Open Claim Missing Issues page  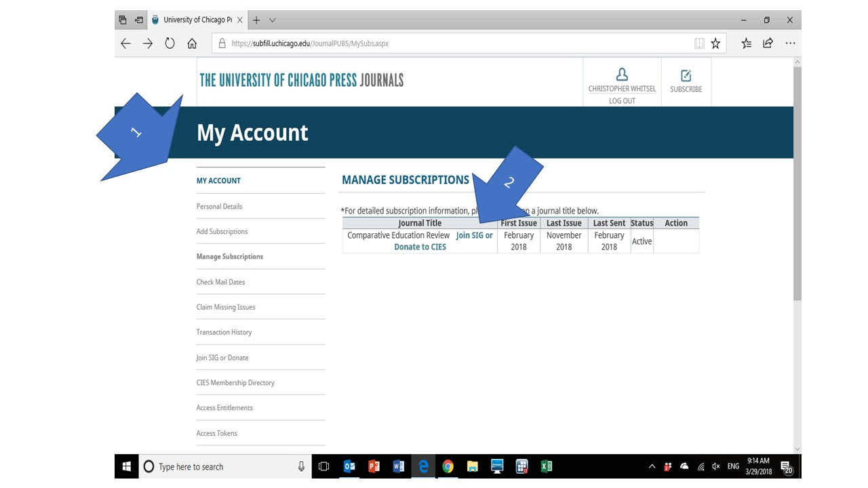(226, 307)
